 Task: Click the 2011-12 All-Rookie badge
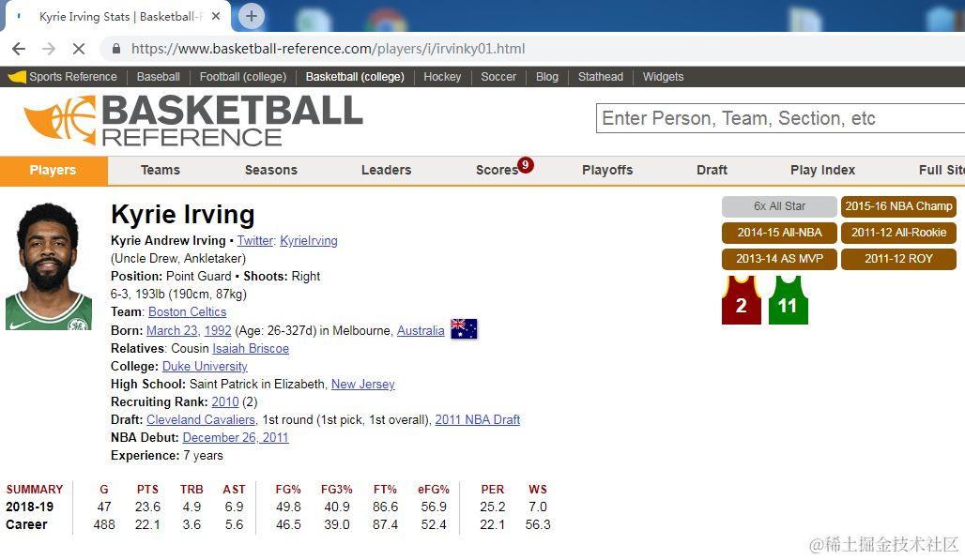point(898,233)
